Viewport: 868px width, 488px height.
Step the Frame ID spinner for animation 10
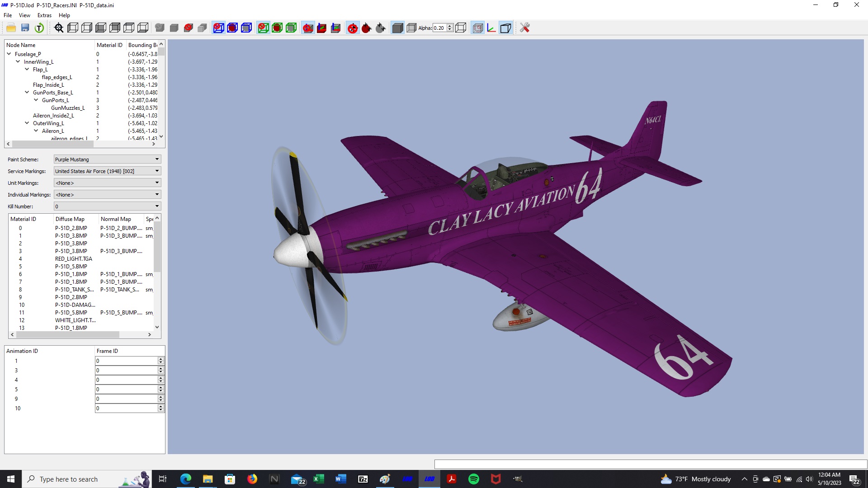160,408
